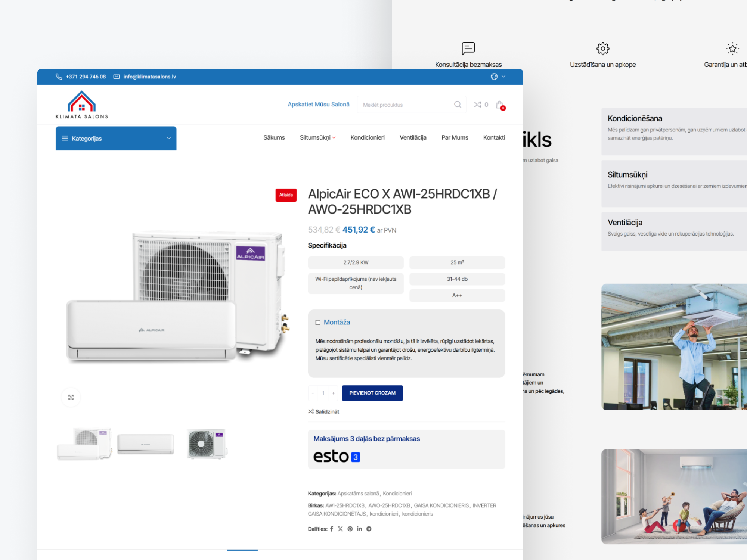Expand product image with the fullscreen icon
747x560 pixels.
coord(71,397)
